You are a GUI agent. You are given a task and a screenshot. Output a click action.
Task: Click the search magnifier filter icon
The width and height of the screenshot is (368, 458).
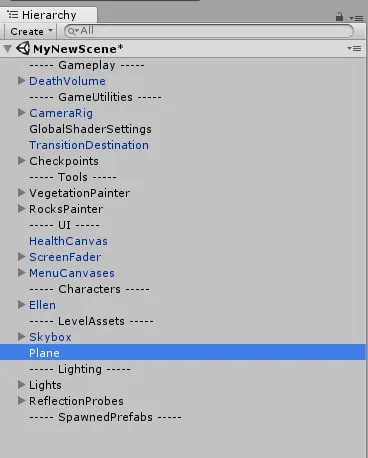(x=73, y=31)
